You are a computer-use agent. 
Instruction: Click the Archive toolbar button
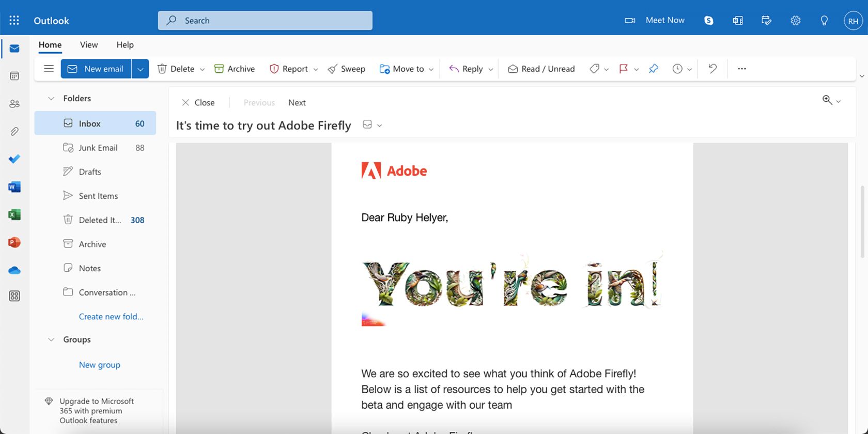tap(235, 69)
